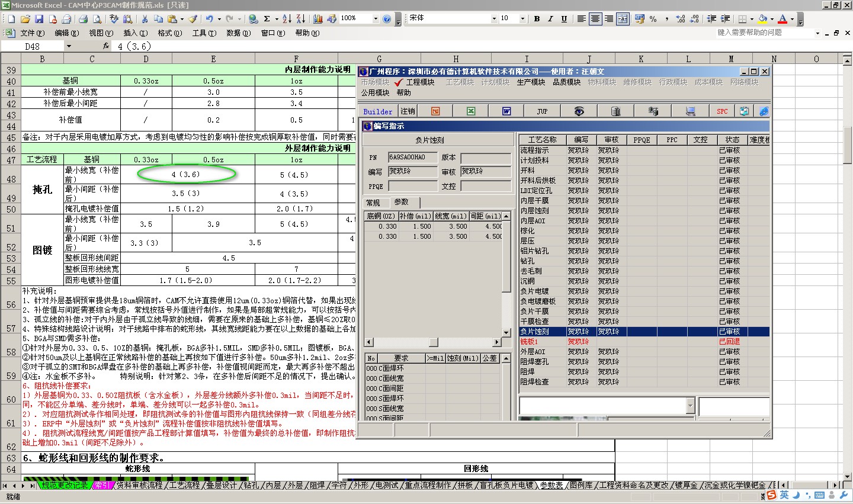The height and width of the screenshot is (504, 853).
Task: Click the Undo arrow icon
Action: [x=209, y=19]
